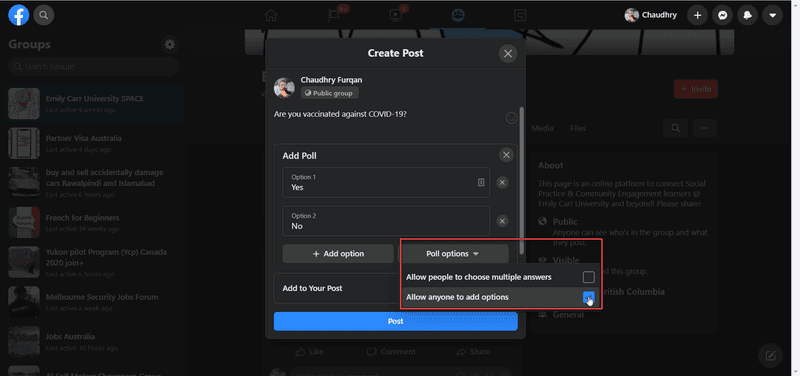Click the About heading
800x376 pixels.
click(x=551, y=165)
